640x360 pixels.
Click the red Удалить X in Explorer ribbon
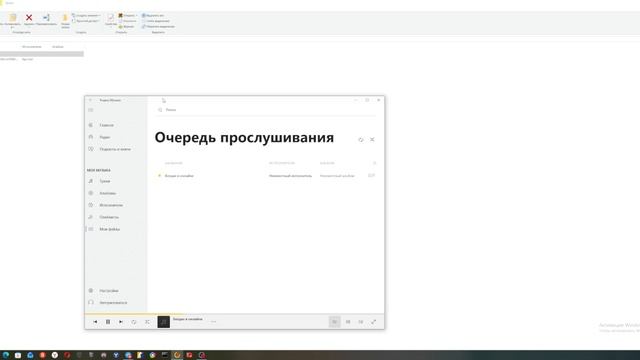pyautogui.click(x=29, y=19)
